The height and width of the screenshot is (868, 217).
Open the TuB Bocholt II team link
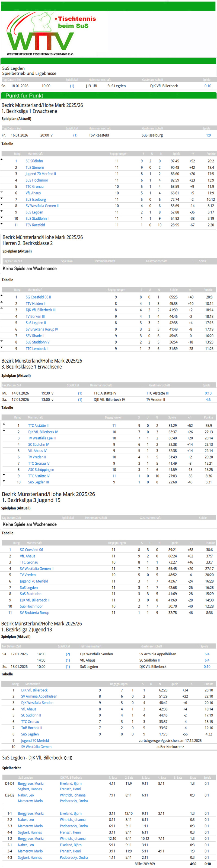[32, 728]
